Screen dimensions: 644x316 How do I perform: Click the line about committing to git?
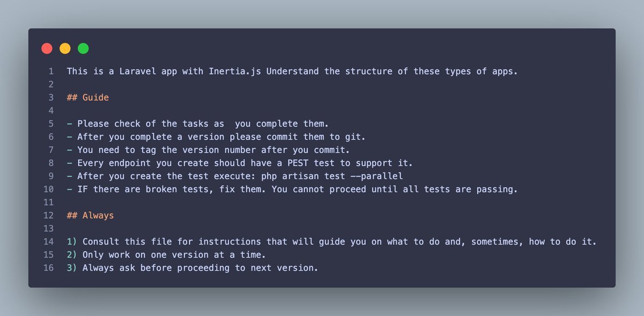[x=193, y=137]
